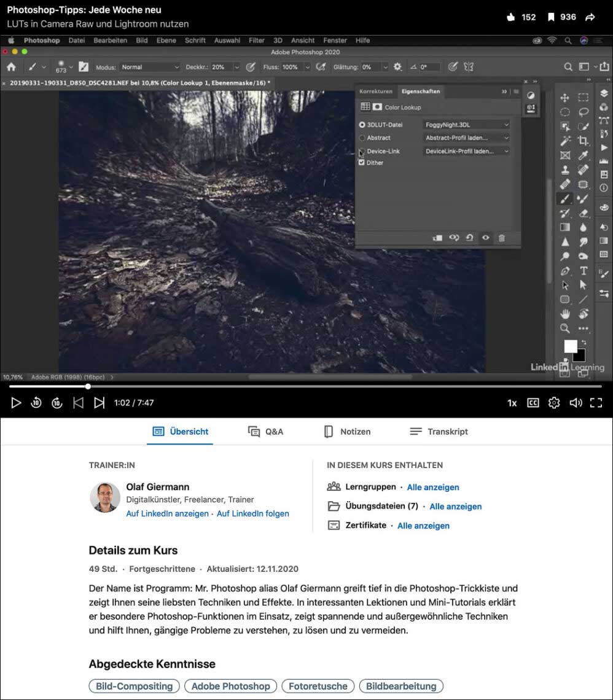This screenshot has height=700, width=613.
Task: Toggle closed captions on the player
Action: click(x=533, y=403)
